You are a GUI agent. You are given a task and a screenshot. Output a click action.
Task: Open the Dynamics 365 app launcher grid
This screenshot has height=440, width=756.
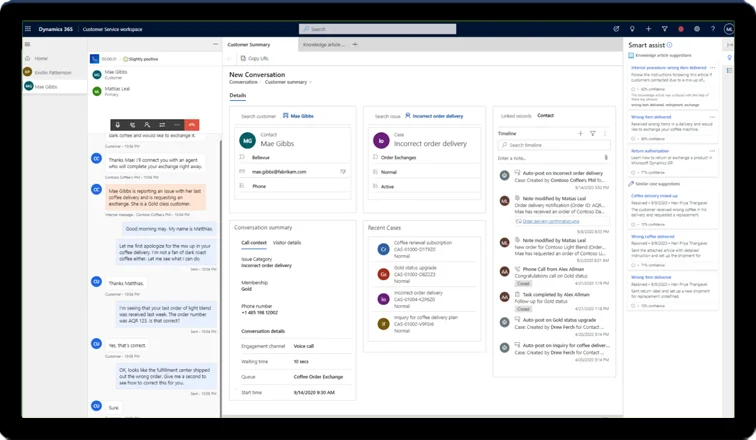[x=27, y=29]
